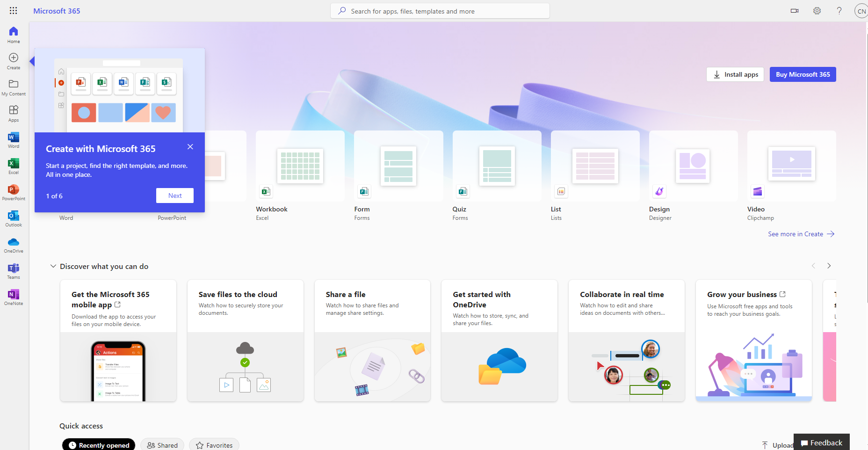The image size is (868, 450).
Task: Create a new Excel Workbook
Action: click(300, 176)
